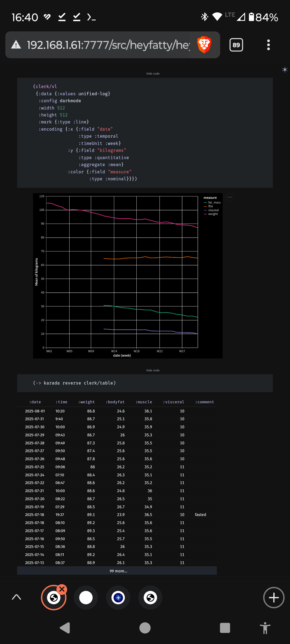Select the first globe tab with the orange ring
Image resolution: width=290 pixels, height=644 pixels.
(x=53, y=598)
